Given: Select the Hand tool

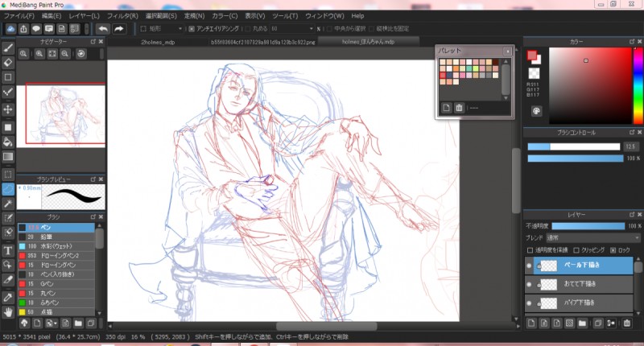Looking at the screenshot, I should 8,312.
